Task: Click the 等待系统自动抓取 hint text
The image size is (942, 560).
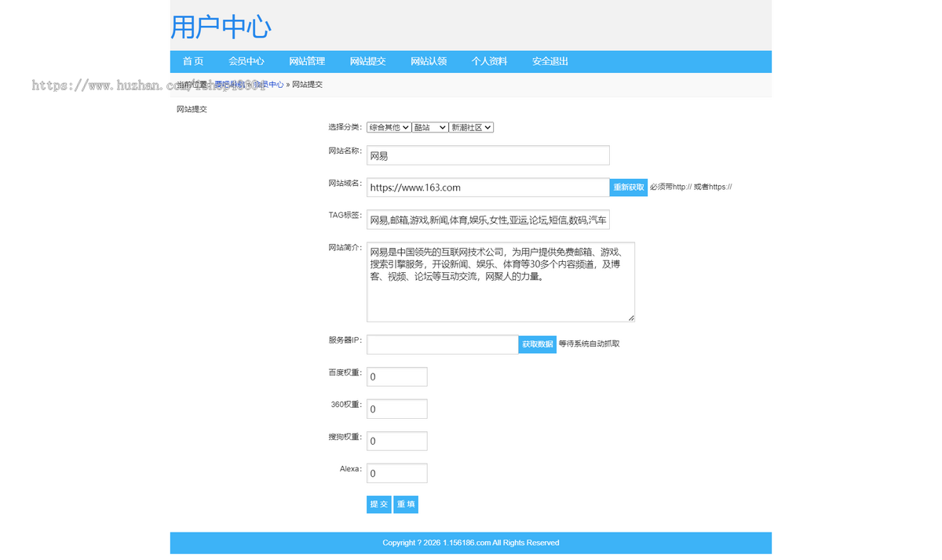Action: [x=589, y=344]
